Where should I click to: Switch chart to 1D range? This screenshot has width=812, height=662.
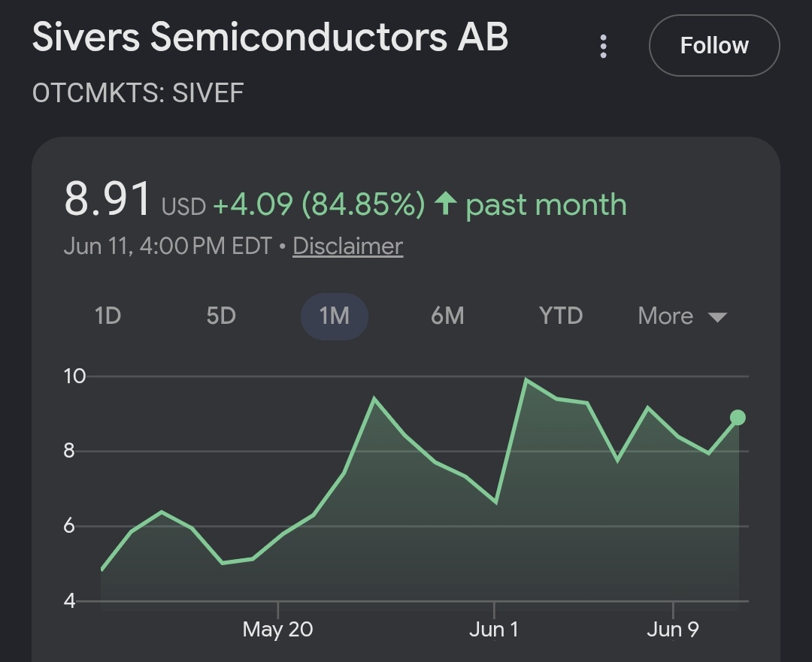pyautogui.click(x=108, y=316)
